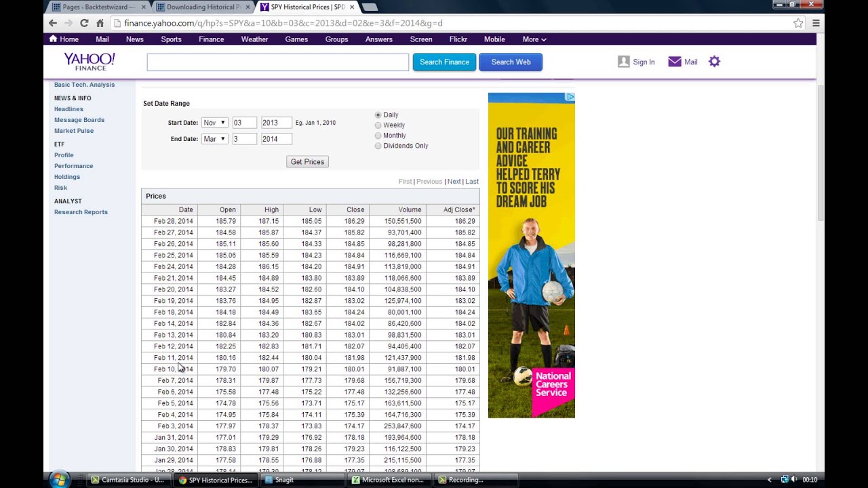
Task: Open the Windows Start button
Action: click(x=59, y=479)
